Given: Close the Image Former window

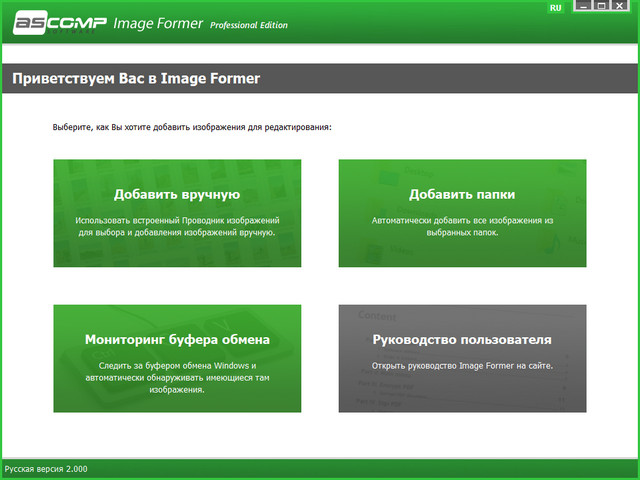Looking at the screenshot, I should click(623, 7).
